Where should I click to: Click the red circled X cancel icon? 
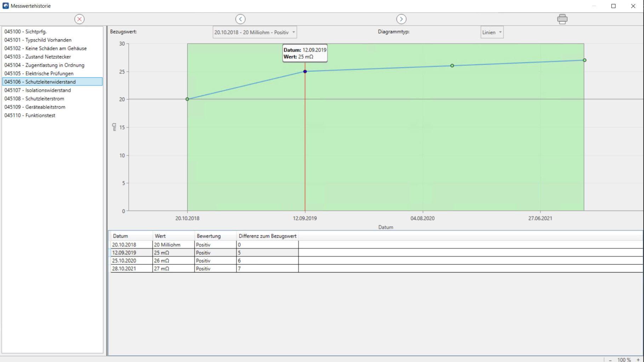79,19
